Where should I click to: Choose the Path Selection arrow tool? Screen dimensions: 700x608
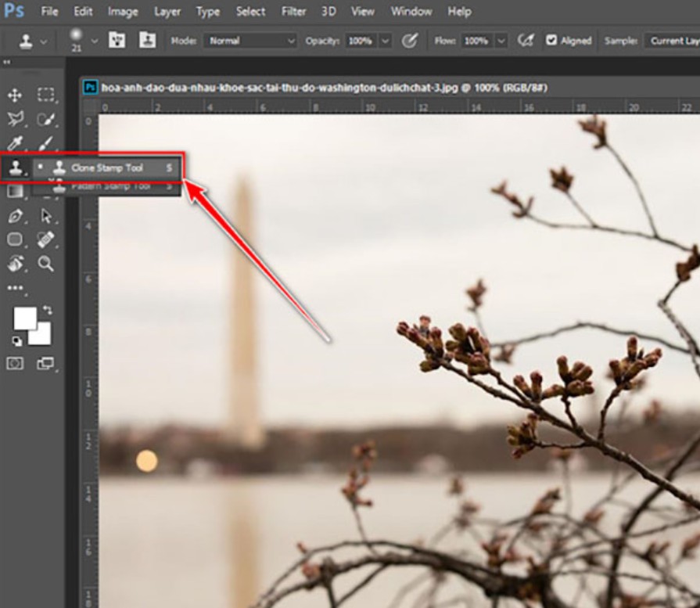46,216
